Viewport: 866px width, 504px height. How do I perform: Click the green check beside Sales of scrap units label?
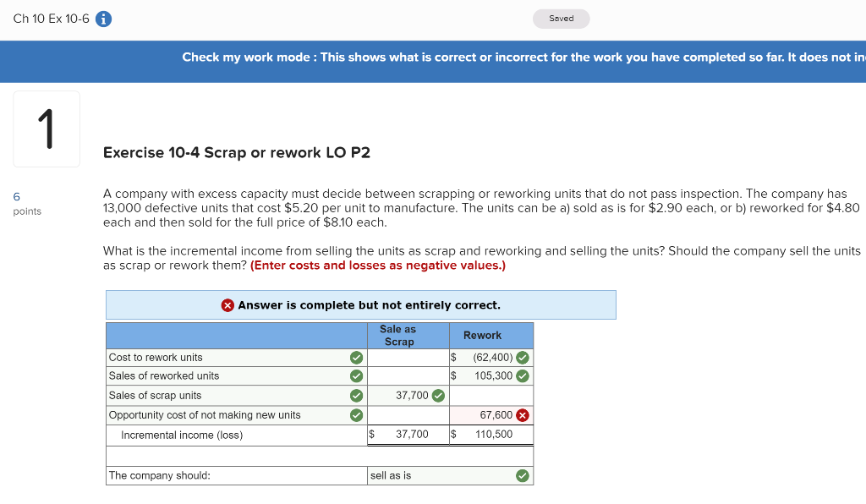(356, 396)
